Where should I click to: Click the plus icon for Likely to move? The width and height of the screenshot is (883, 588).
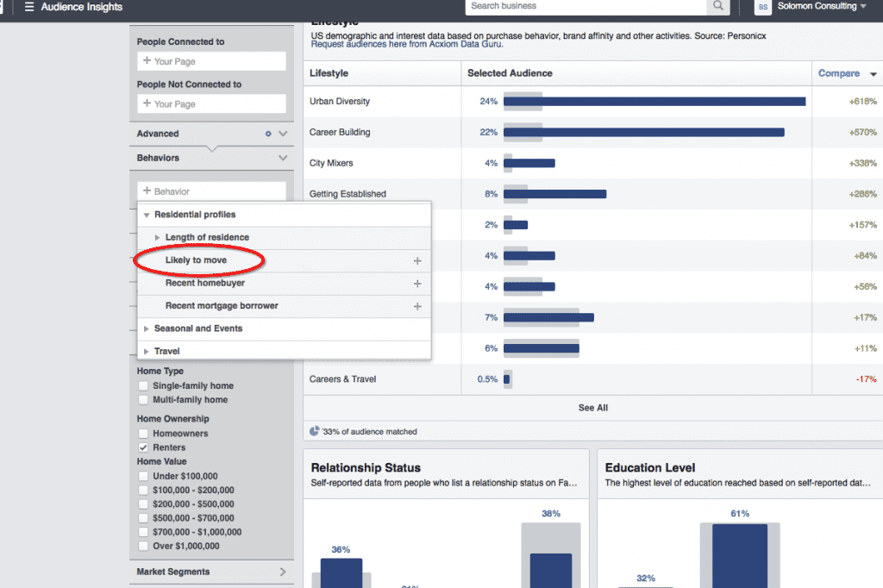pos(417,260)
